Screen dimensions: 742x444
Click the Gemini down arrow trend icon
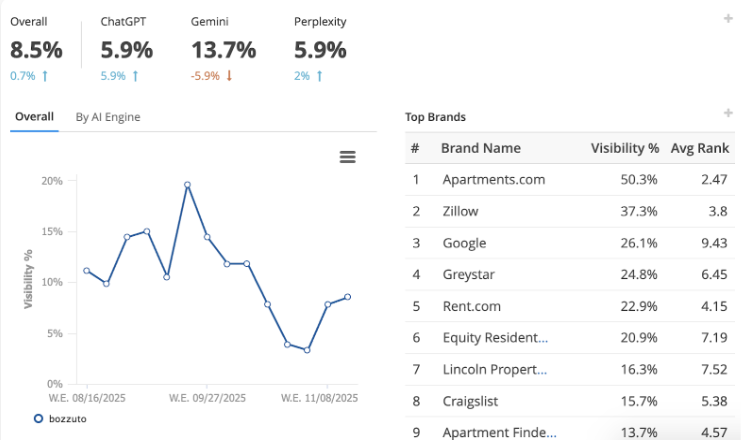(228, 76)
